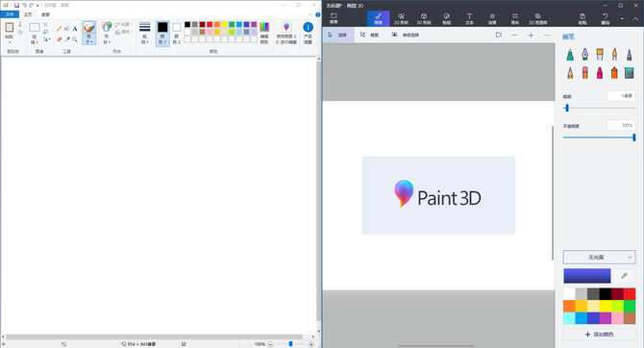This screenshot has height=348, width=644.
Task: Click the Paste clipboard icon in Paint
Action: [x=9, y=27]
